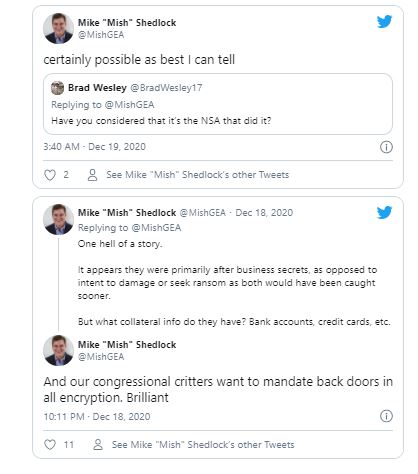
Task: Open the 3:40 AM · Dec 19, 2020 timestamp
Action: (95, 147)
